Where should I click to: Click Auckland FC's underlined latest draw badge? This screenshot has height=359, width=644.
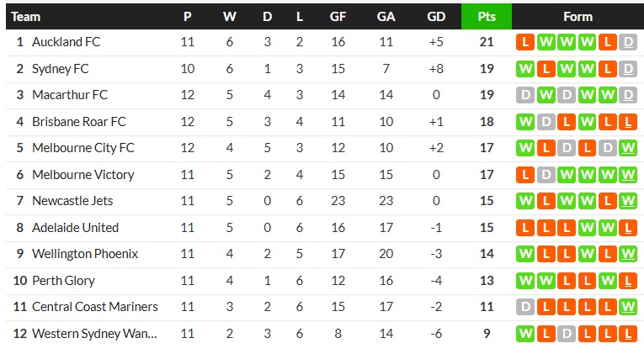[x=627, y=42]
